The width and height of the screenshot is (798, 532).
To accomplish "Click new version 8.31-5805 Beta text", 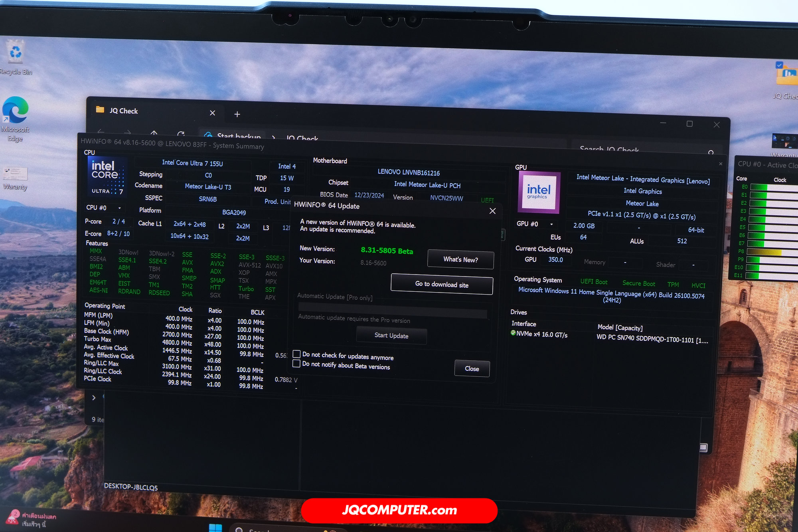I will [x=387, y=251].
